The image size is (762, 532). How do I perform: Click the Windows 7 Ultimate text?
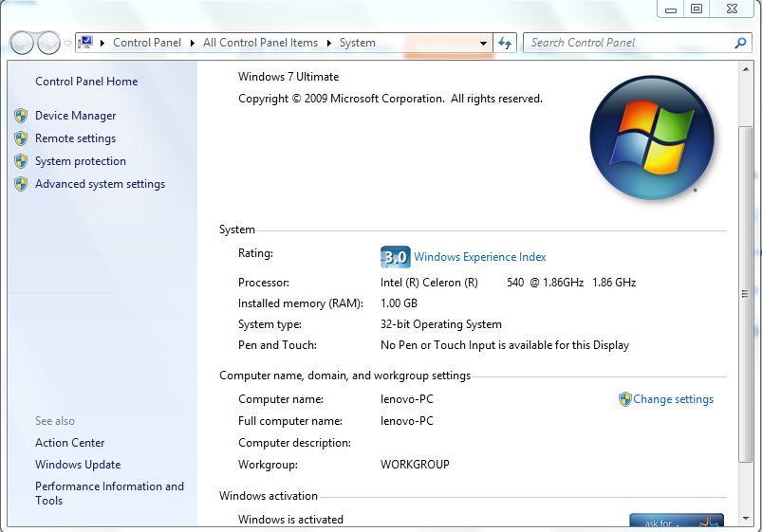point(288,77)
